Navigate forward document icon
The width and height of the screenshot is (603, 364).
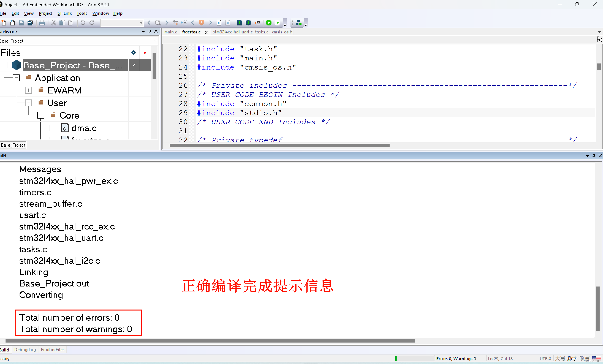pos(228,23)
